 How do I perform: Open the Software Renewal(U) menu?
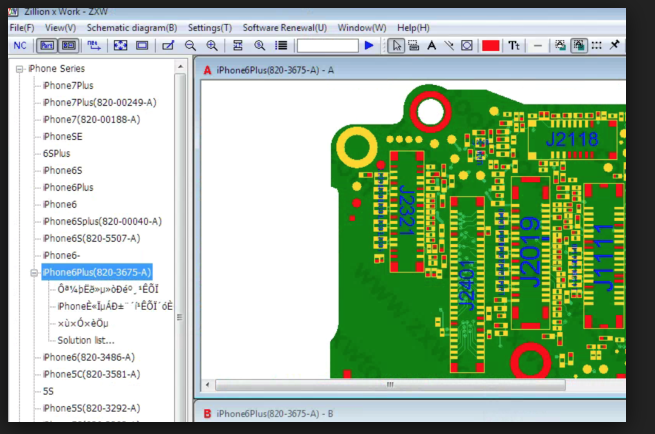click(284, 28)
